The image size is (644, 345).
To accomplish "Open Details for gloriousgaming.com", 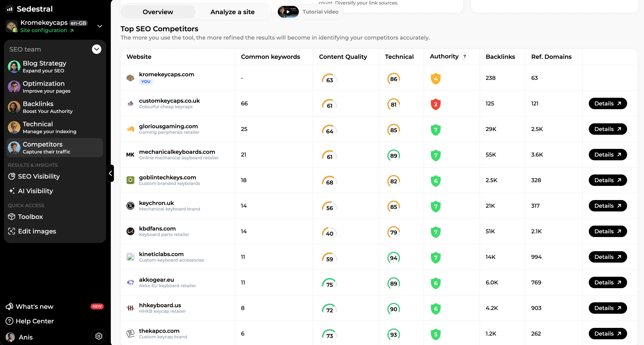I will [608, 129].
